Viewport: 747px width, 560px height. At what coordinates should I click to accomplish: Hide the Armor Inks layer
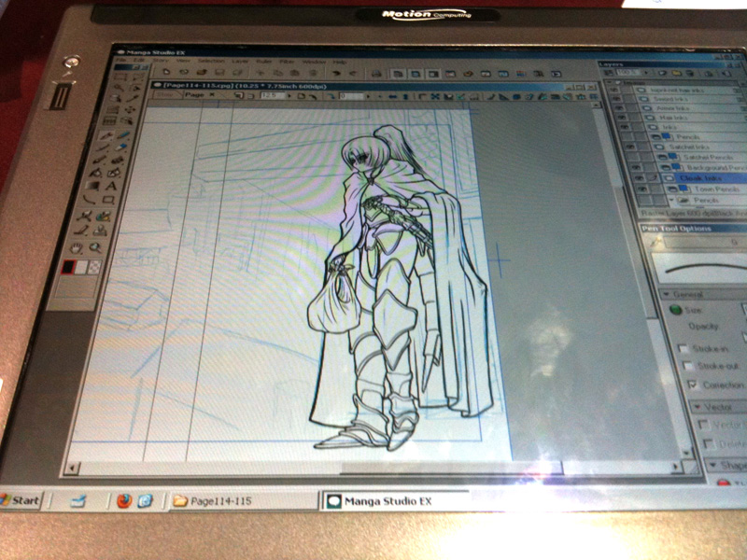pos(619,108)
